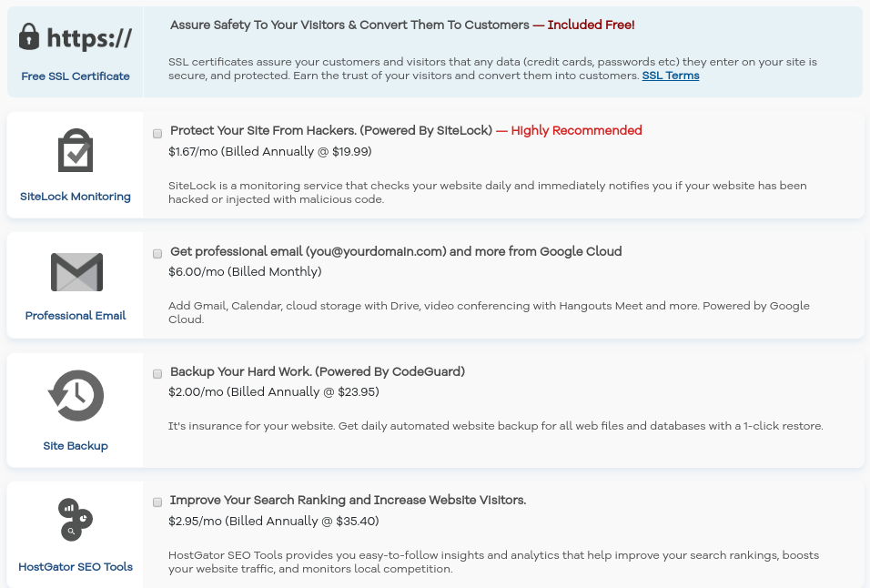870x588 pixels.
Task: Check the HostGator SEO Tools box
Action: coord(157,502)
